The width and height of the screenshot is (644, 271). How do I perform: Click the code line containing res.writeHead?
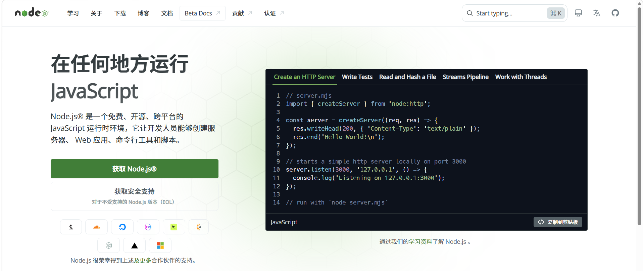(x=386, y=128)
